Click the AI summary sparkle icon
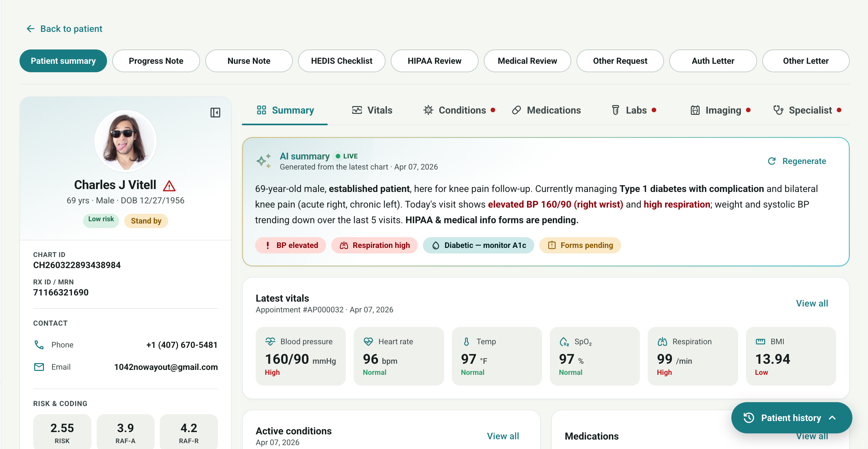 264,161
